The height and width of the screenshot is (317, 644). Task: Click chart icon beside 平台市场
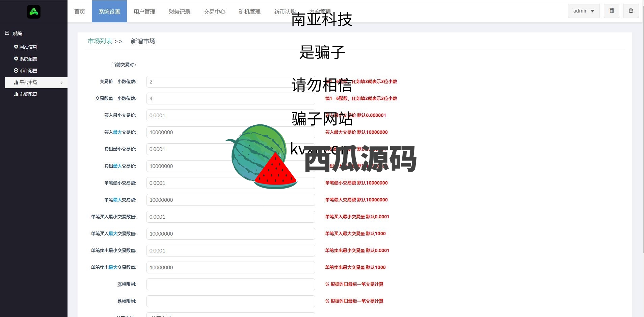coord(16,82)
